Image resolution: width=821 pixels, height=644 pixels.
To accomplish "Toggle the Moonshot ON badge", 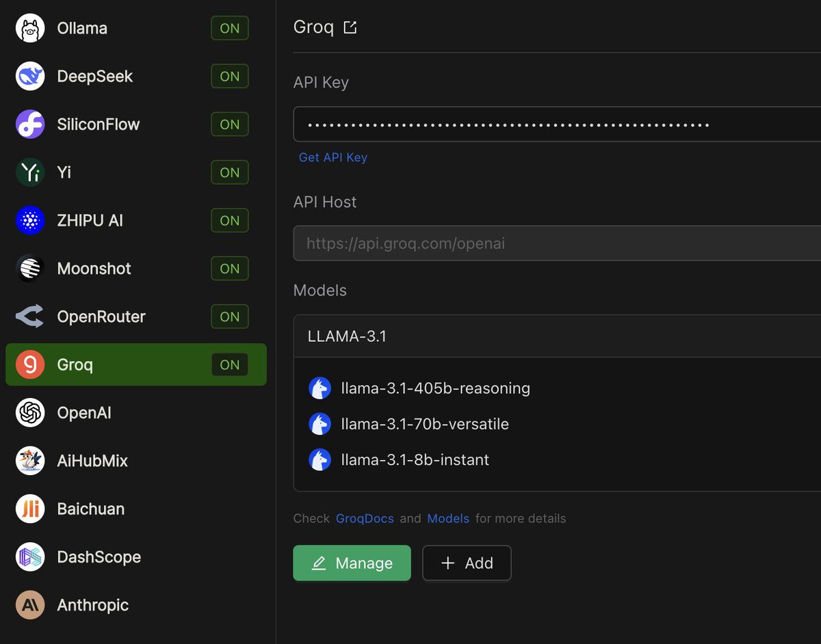I will (x=230, y=269).
